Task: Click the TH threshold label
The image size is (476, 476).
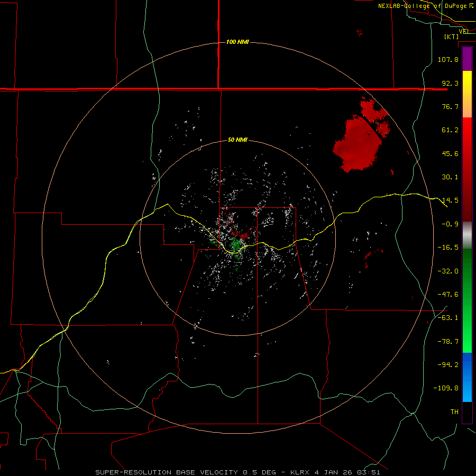Action: click(x=454, y=412)
